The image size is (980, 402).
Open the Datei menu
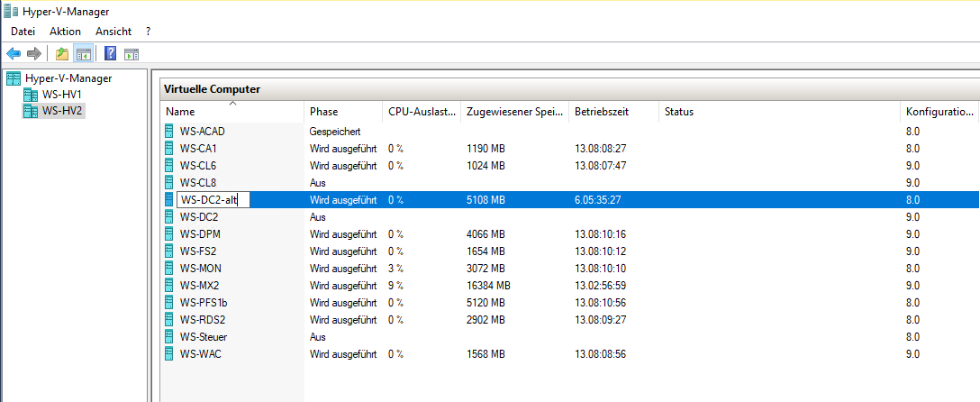[23, 32]
